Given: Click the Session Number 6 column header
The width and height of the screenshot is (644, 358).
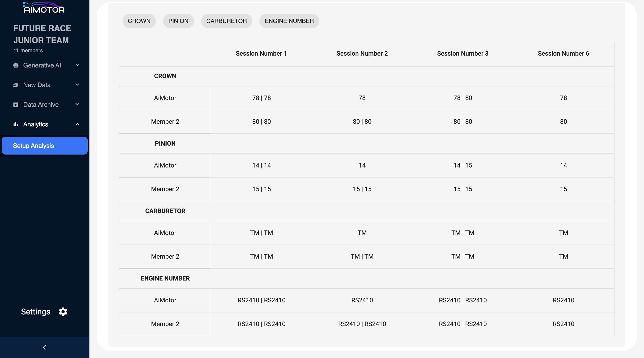Looking at the screenshot, I should point(563,53).
